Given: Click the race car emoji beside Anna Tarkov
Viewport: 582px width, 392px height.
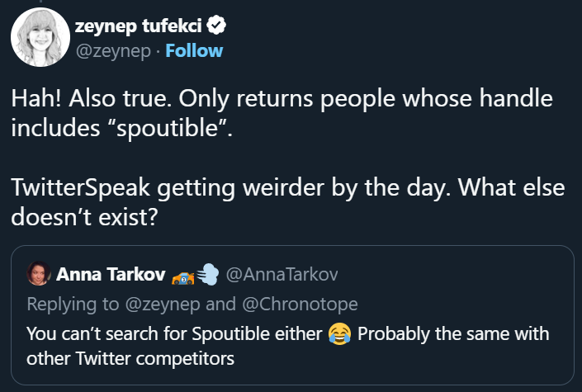Looking at the screenshot, I should 182,275.
